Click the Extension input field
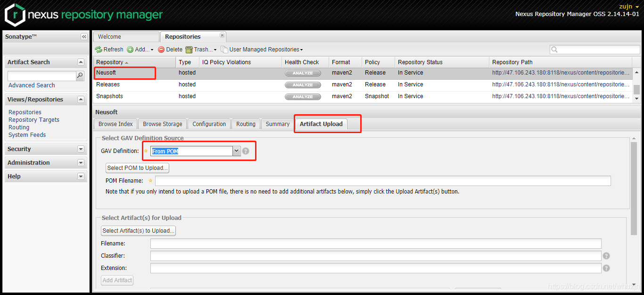The height and width of the screenshot is (295, 644). 376,268
